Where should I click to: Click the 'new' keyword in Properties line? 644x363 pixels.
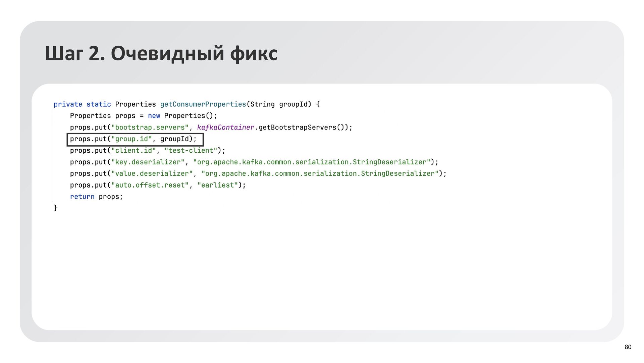point(154,116)
